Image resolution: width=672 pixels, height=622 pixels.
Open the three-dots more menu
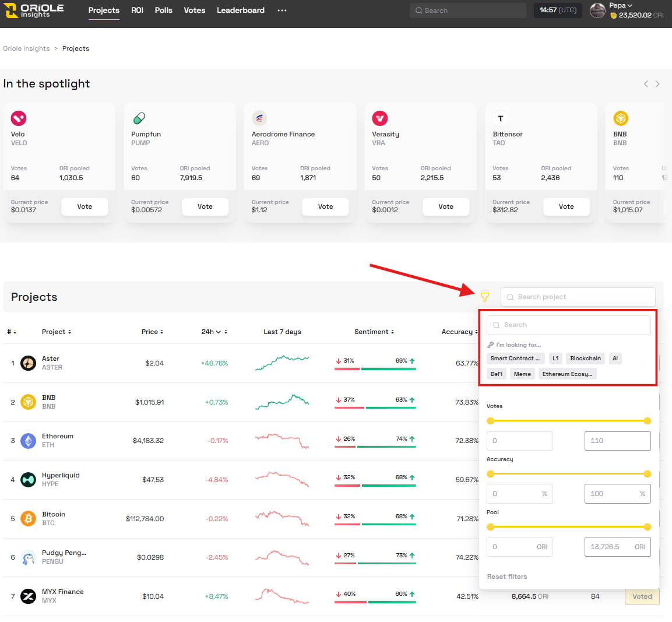click(x=282, y=10)
